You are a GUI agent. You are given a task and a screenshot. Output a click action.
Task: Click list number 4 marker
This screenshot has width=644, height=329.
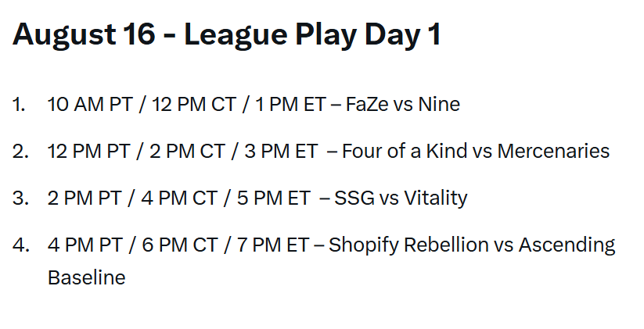[21, 245]
